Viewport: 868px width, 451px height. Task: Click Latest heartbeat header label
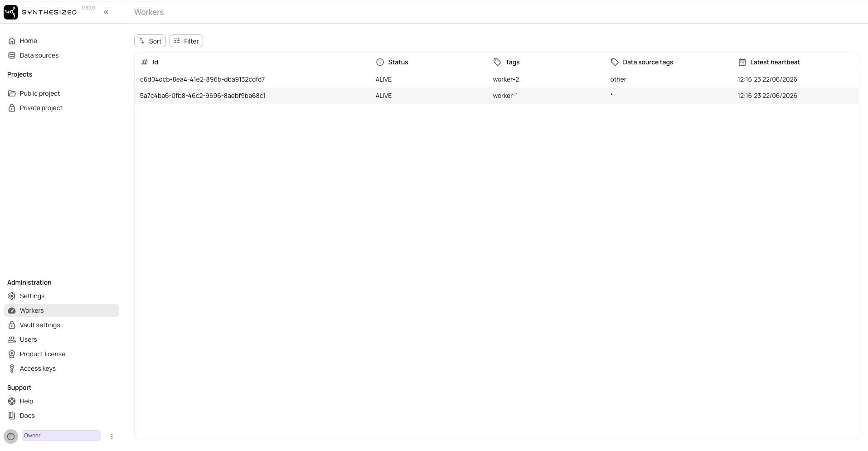(x=775, y=62)
